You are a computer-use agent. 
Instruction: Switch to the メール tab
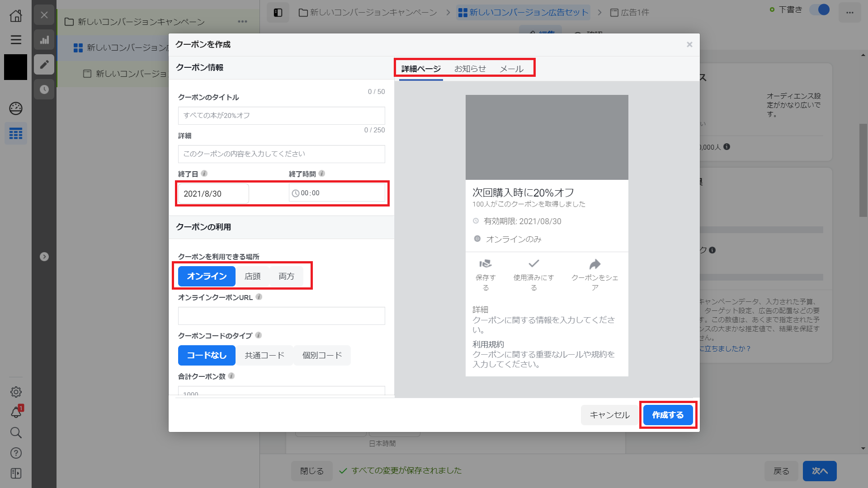[x=511, y=68]
